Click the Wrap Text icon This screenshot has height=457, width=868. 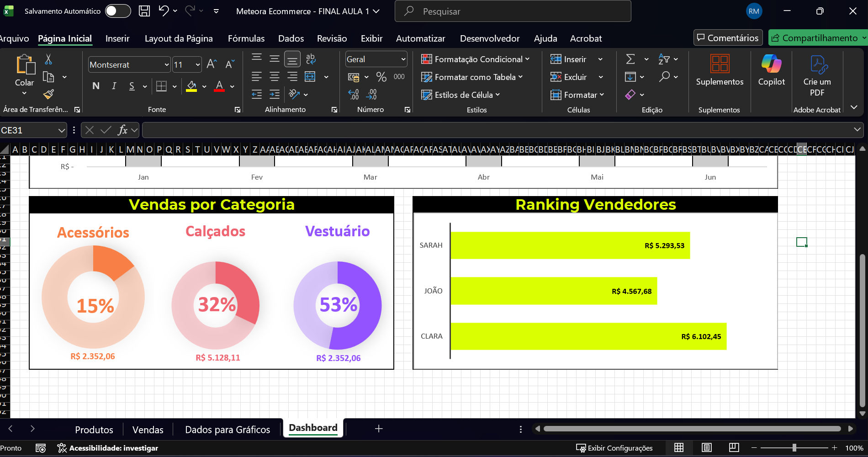point(311,59)
